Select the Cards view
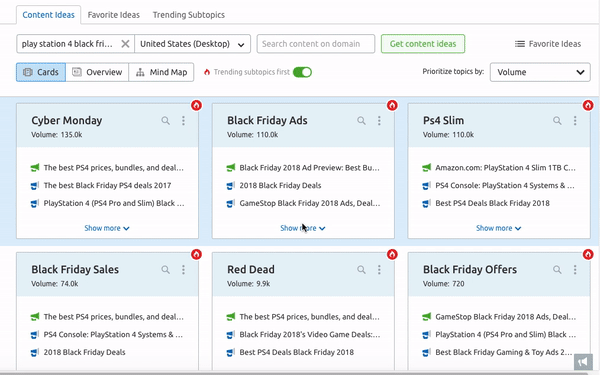The image size is (600, 375). [x=41, y=72]
